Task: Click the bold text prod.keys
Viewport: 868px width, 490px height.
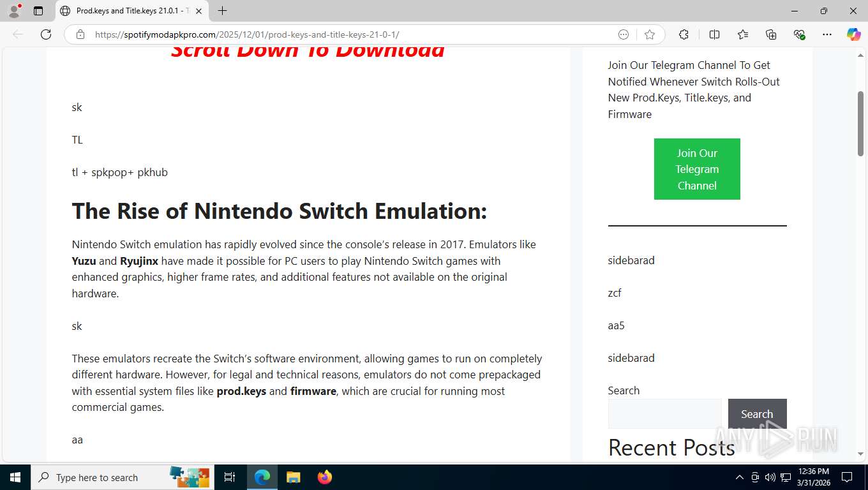Action: tap(241, 391)
